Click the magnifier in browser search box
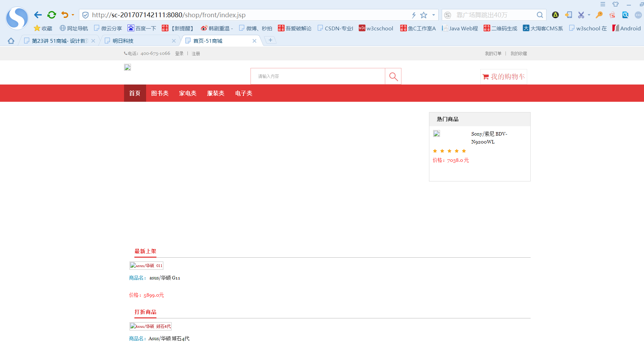The image size is (644, 346). (540, 15)
